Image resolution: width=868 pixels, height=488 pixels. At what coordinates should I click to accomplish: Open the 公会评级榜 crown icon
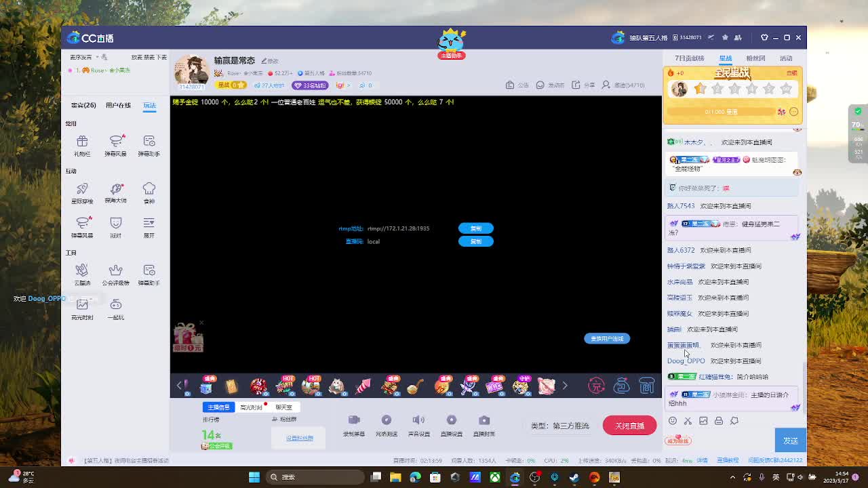click(115, 274)
